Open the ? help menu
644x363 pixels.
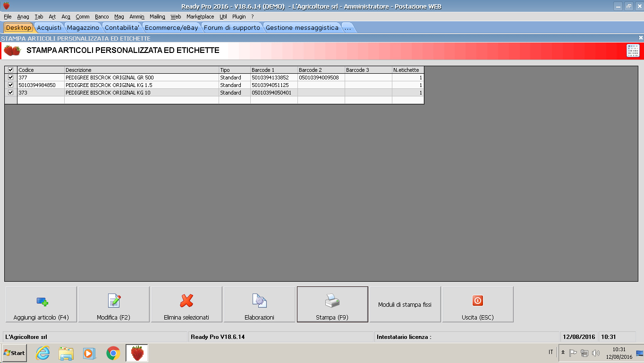[x=253, y=17]
